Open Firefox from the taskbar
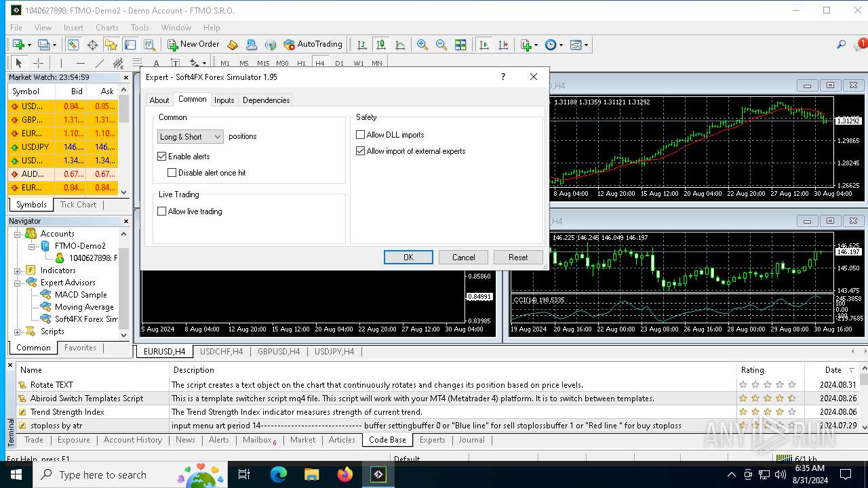The width and height of the screenshot is (868, 488). (x=345, y=475)
